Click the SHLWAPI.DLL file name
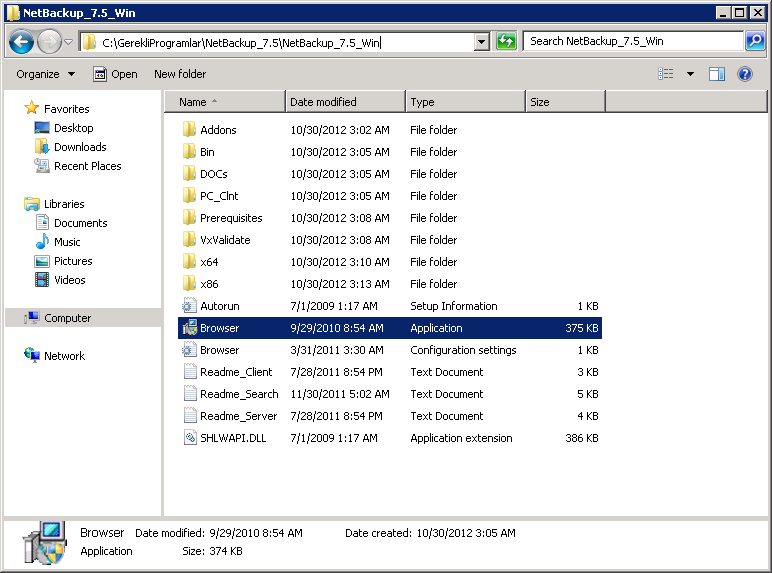This screenshot has width=772, height=573. [233, 438]
